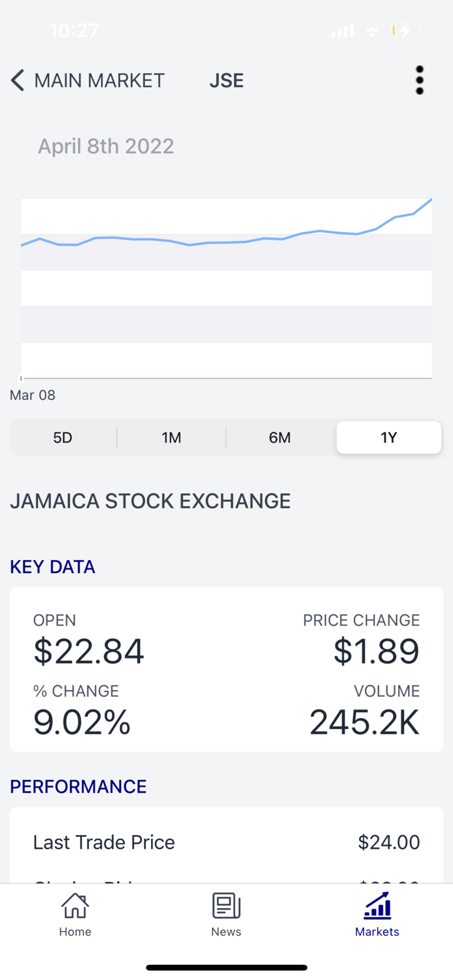453x980 pixels.
Task: Expand the PERFORMANCE section header
Action: 78,786
